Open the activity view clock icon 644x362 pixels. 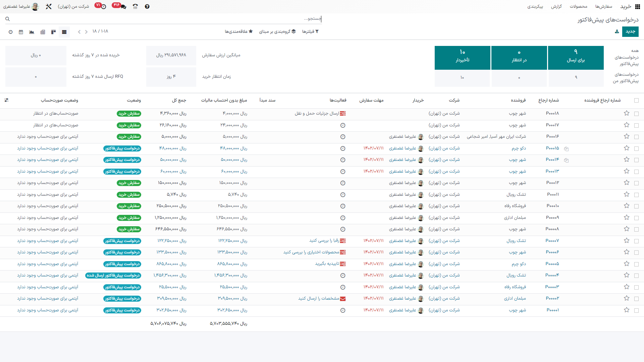pyautogui.click(x=10, y=32)
